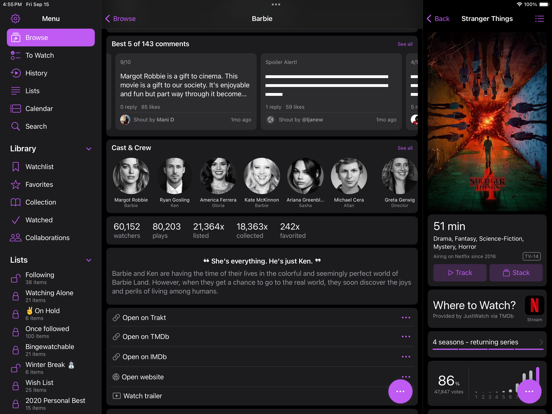Click the 60,152 watchers stat

coord(127,231)
